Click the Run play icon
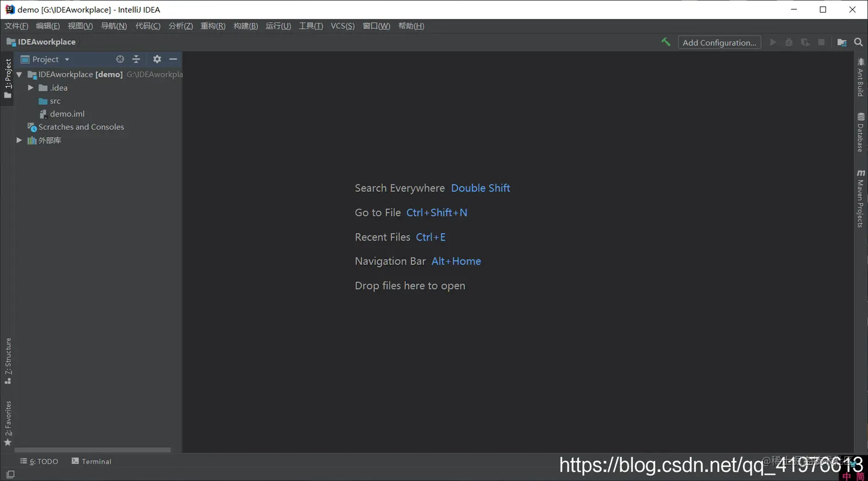 click(773, 42)
